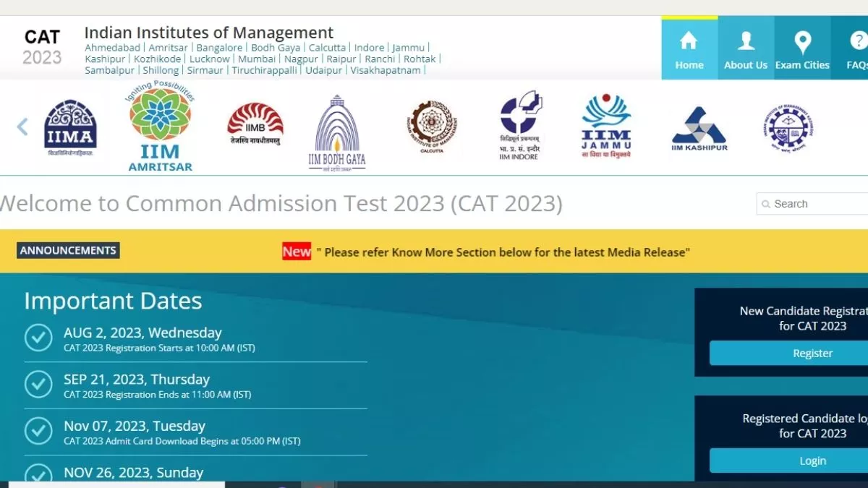
Task: Follow the Ranchi header link
Action: coord(380,59)
